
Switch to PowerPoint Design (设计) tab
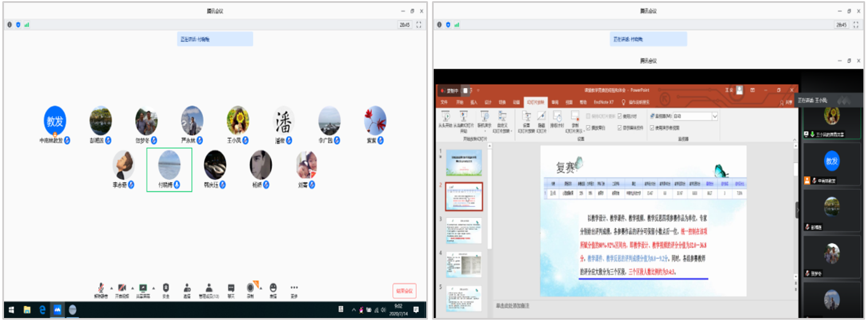tap(488, 102)
